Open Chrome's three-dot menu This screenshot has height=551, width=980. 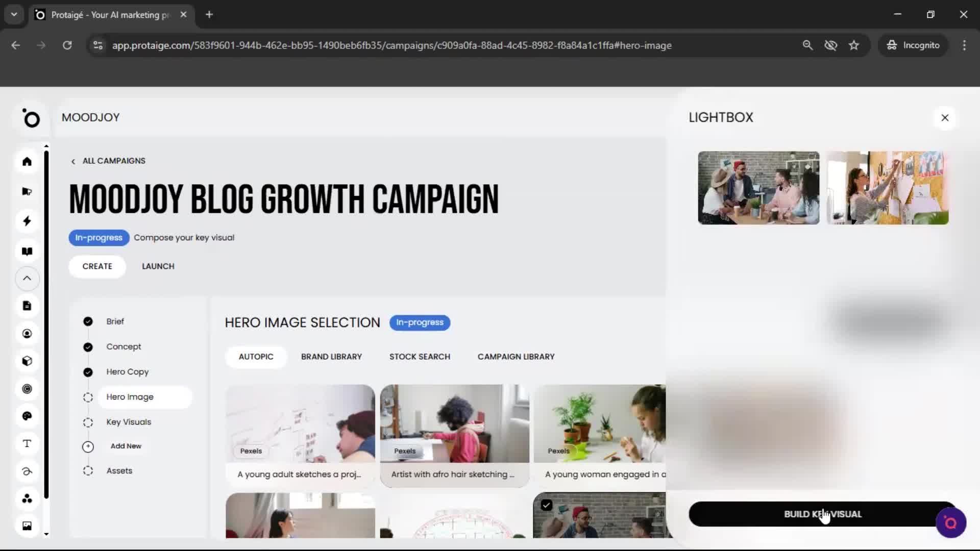point(964,45)
